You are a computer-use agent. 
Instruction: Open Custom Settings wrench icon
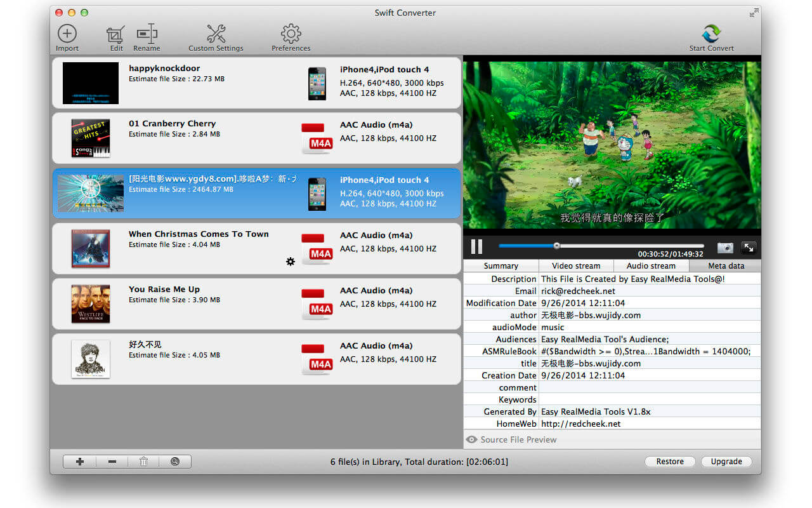tap(216, 34)
